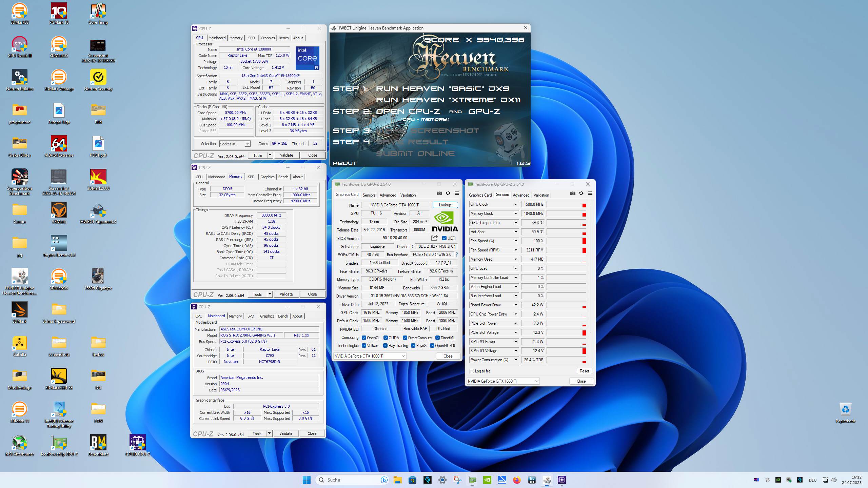Screen dimensions: 868x488
Task: Click the camera icon in GPU-Z Sensors window
Action: 572,193
